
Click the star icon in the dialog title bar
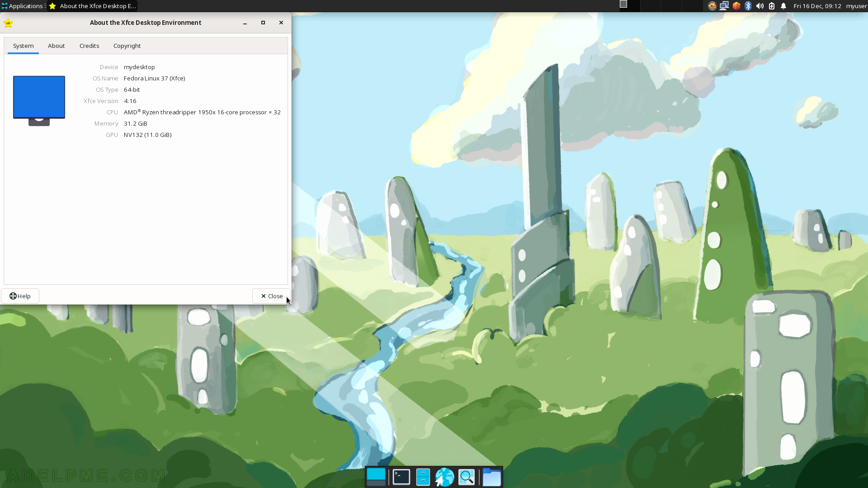point(8,23)
